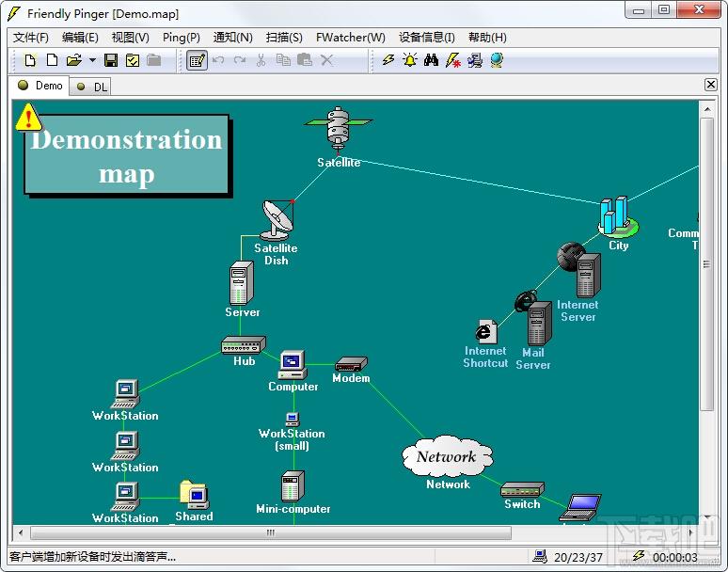This screenshot has height=572, width=728.
Task: Click the new map toolbar icon
Action: tap(31, 60)
